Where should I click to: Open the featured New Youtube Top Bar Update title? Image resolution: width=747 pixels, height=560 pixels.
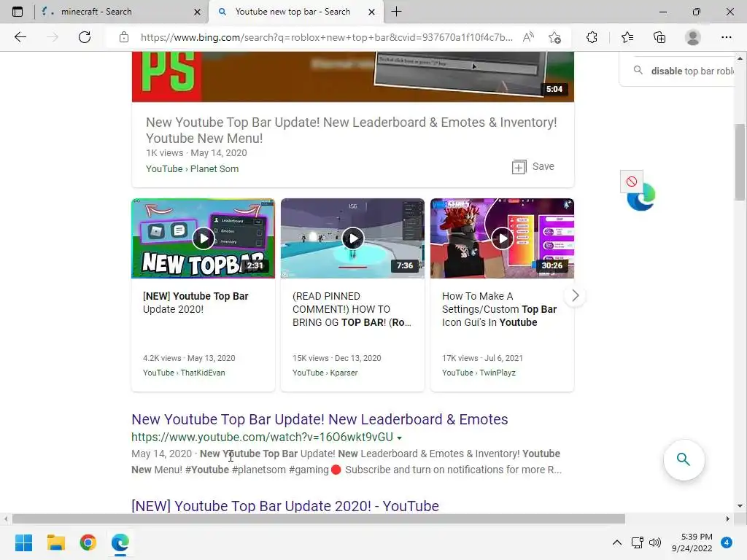[351, 130]
